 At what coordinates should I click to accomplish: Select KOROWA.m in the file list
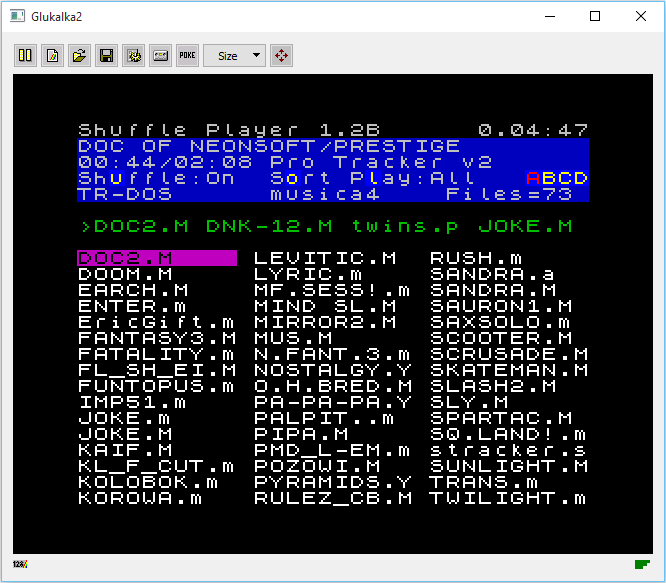click(140, 499)
